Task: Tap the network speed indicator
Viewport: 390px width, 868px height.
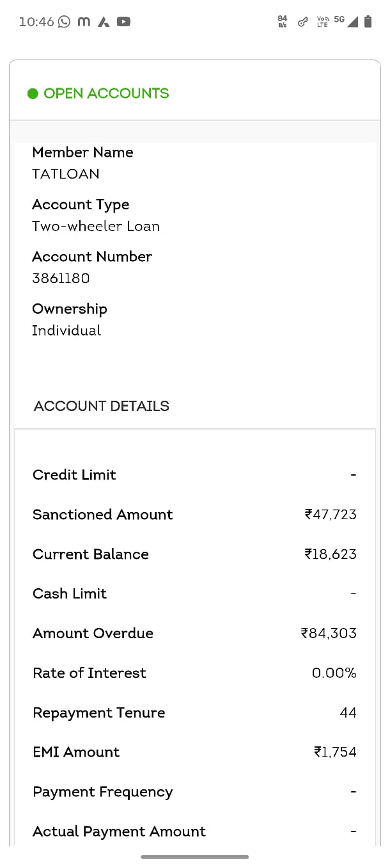Action: (283, 22)
